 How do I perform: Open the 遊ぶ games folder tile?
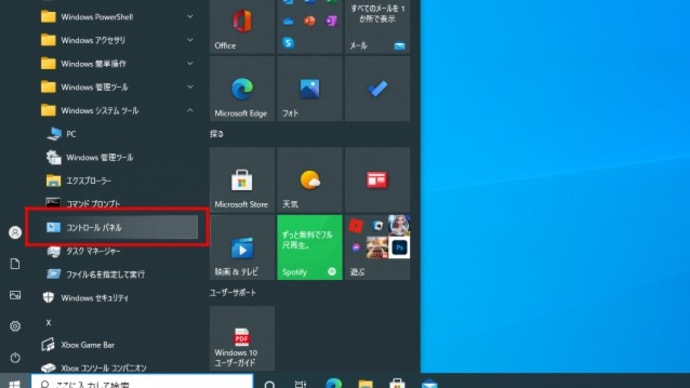tap(377, 247)
